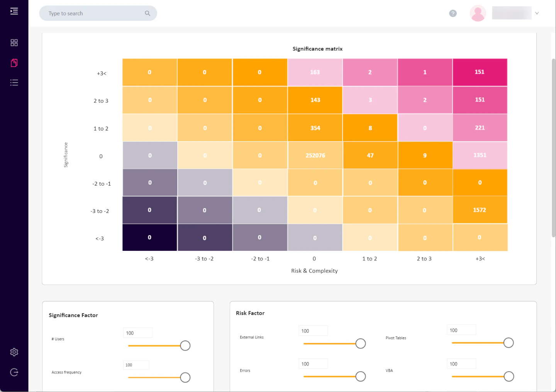The image size is (556, 392).
Task: Adjust the Errors slider handle
Action: tap(360, 376)
